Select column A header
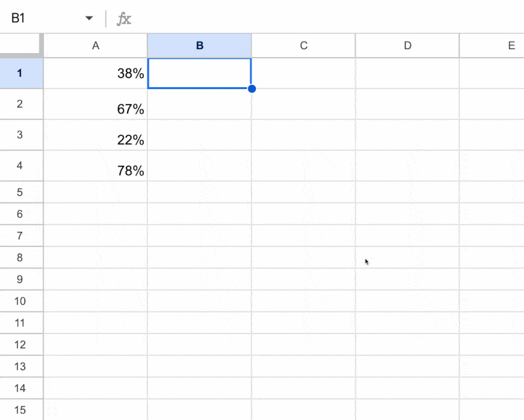Image resolution: width=524 pixels, height=420 pixels. (96, 45)
